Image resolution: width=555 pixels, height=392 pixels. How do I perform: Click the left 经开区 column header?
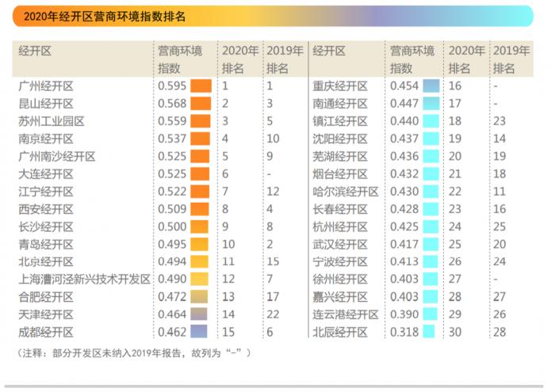point(35,51)
